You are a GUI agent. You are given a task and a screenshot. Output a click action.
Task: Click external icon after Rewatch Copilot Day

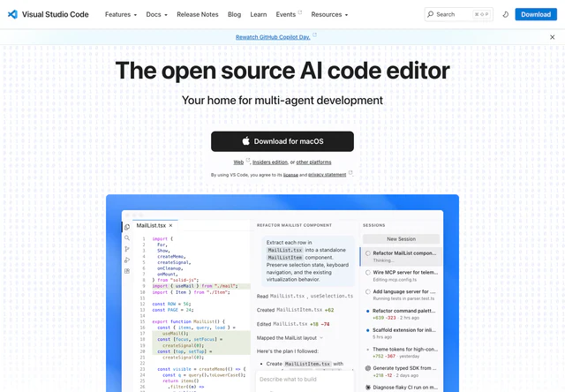tap(314, 35)
